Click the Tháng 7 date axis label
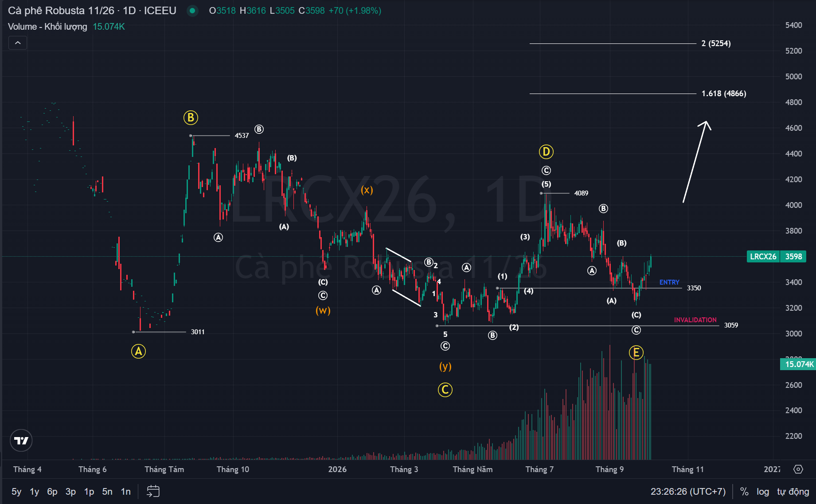Viewport: 816px width, 504px height. [539, 469]
